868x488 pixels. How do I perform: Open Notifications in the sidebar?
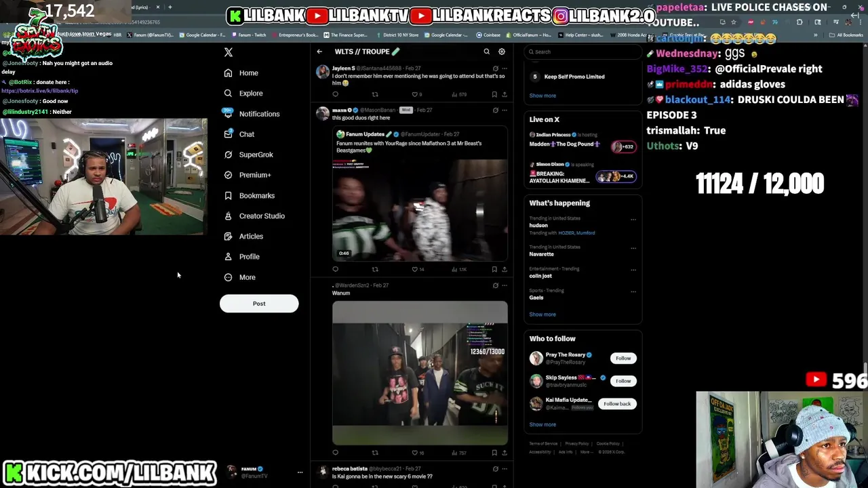pyautogui.click(x=252, y=114)
